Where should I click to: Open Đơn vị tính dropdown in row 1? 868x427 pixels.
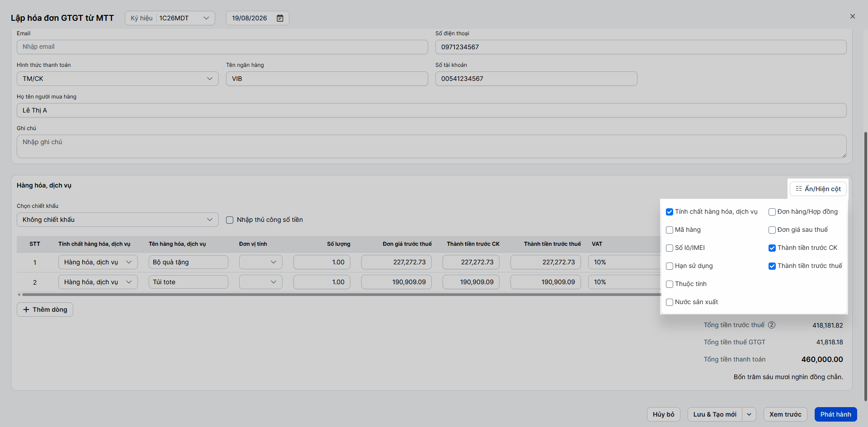coord(261,262)
